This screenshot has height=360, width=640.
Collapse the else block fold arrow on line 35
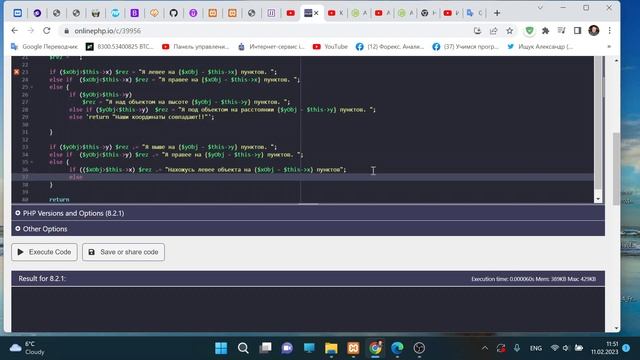pos(32,162)
